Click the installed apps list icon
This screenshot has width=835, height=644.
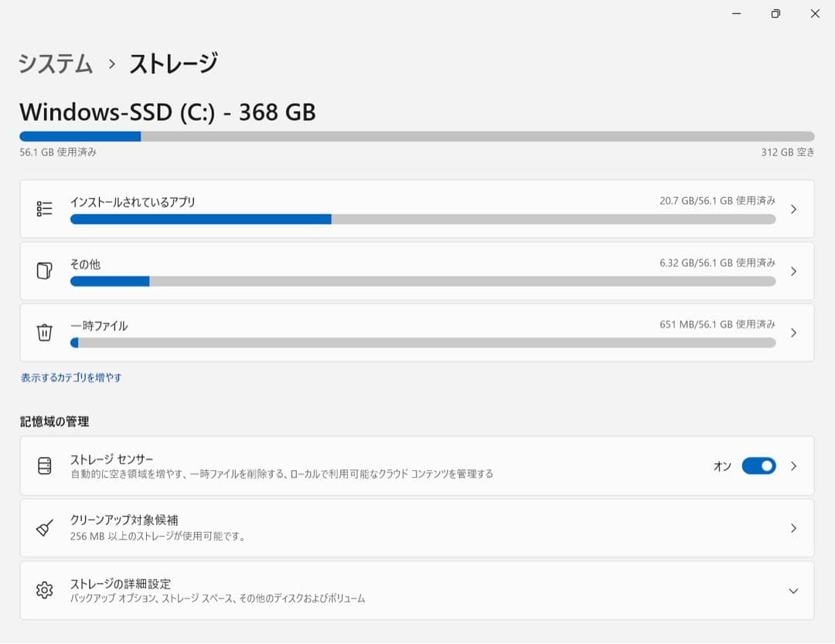tap(44, 208)
